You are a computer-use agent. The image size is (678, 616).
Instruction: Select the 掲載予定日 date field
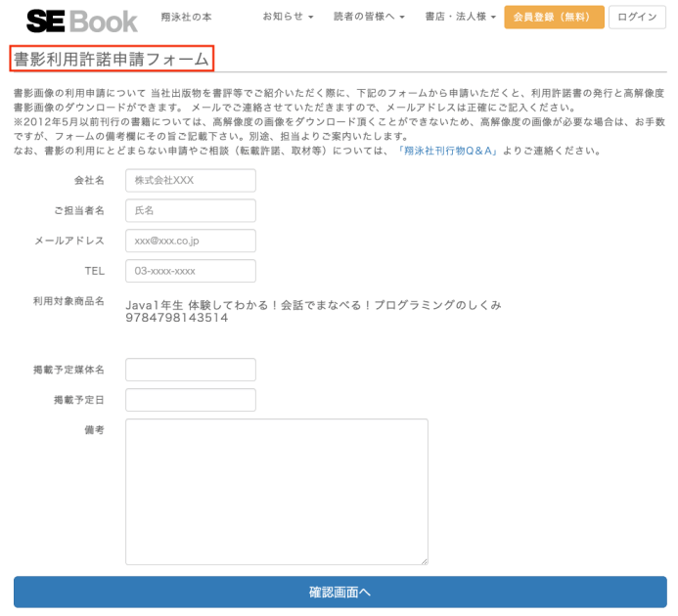pyautogui.click(x=191, y=400)
